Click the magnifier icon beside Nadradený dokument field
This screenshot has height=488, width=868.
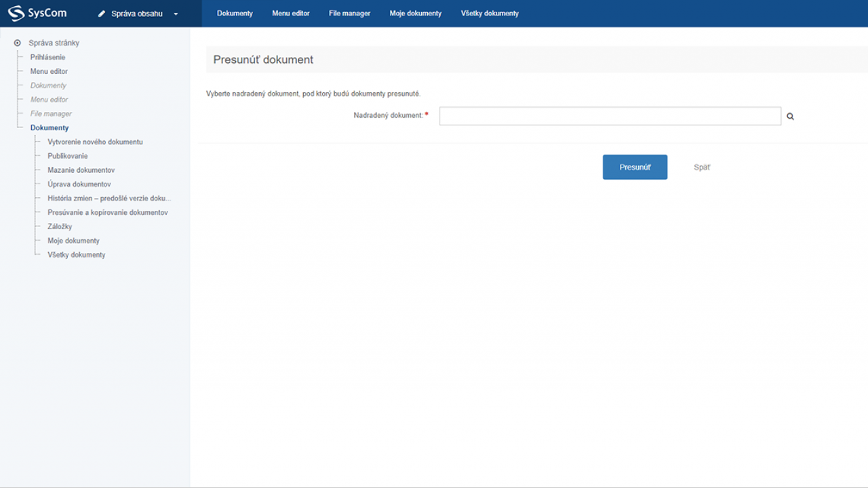(x=790, y=117)
